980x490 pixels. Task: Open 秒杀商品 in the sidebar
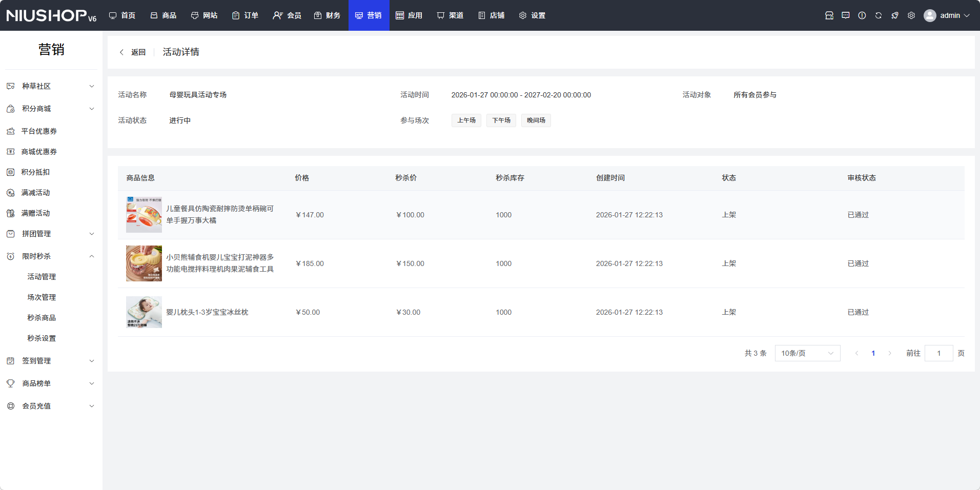[42, 318]
